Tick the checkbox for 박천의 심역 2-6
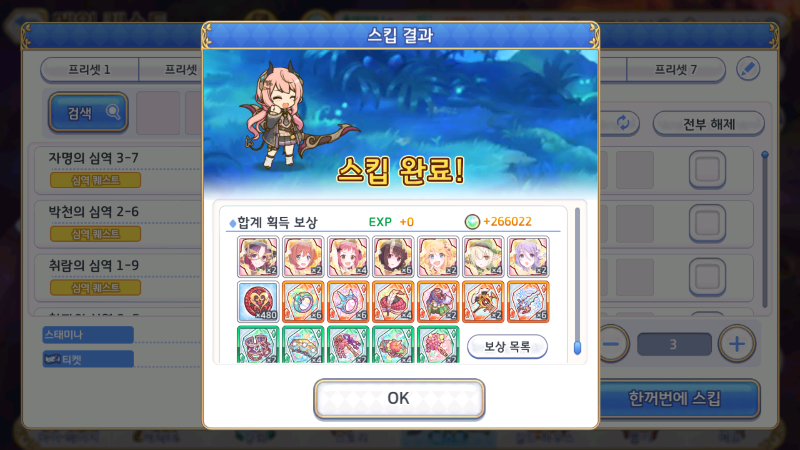 click(707, 223)
